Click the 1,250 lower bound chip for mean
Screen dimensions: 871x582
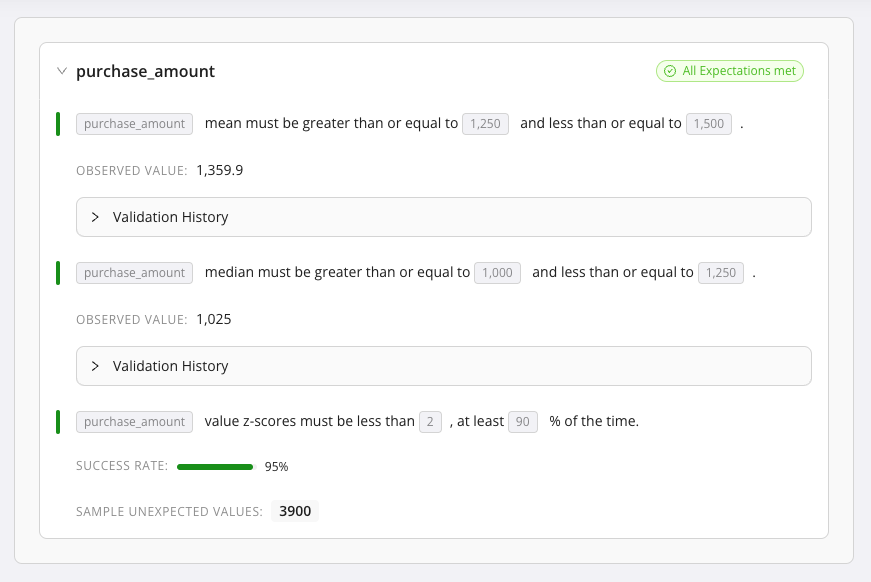tap(485, 124)
